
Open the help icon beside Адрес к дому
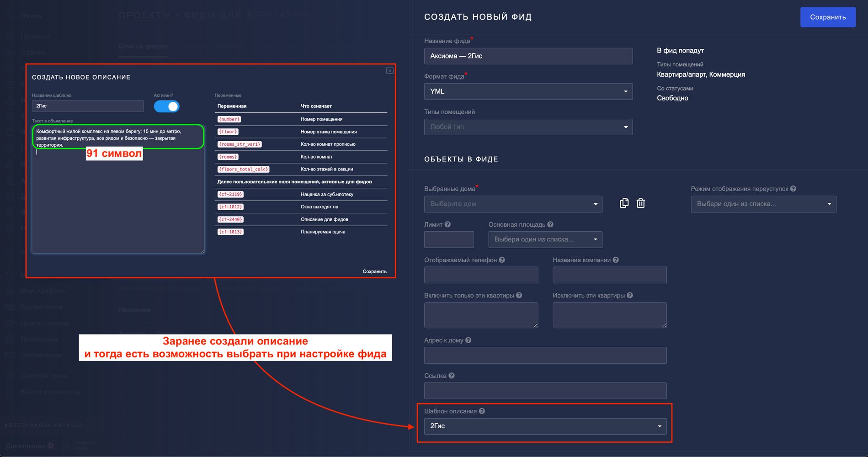point(468,340)
